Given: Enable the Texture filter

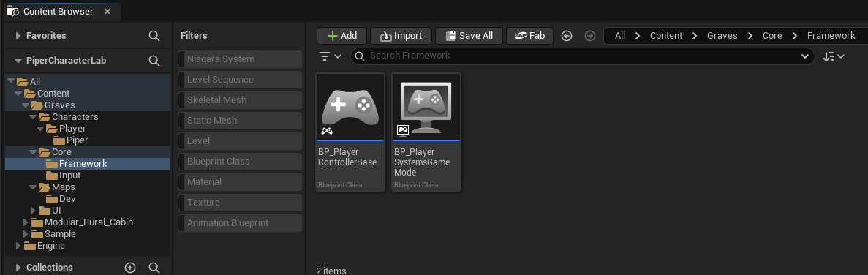Looking at the screenshot, I should 241,203.
